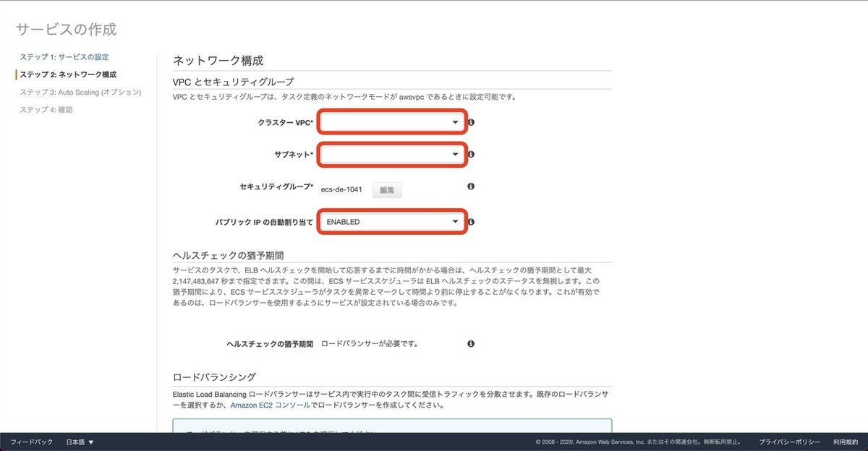Screen dimensions: 868x451
Task: Click the ロードバランシング section heading
Action: coord(214,377)
